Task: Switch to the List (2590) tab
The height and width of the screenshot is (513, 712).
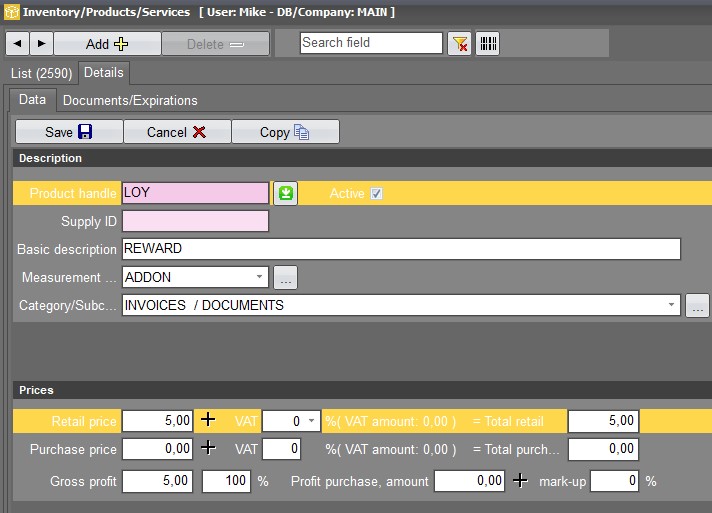Action: [41, 73]
